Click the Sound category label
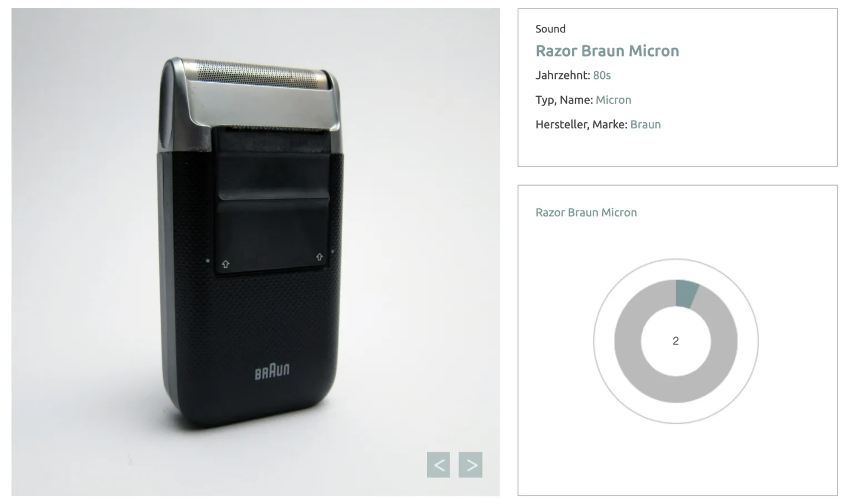Screen dimensions: 845x504 coord(550,29)
